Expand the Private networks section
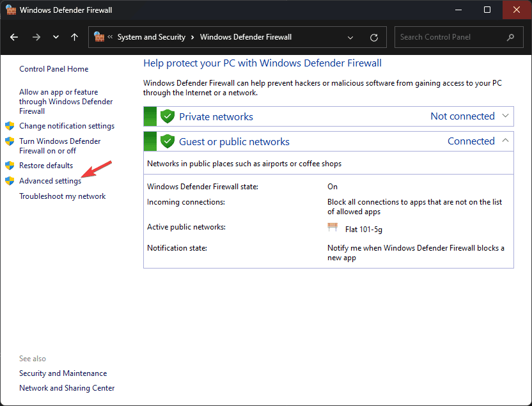Screen dimensions: 532x406 pyautogui.click(x=506, y=116)
